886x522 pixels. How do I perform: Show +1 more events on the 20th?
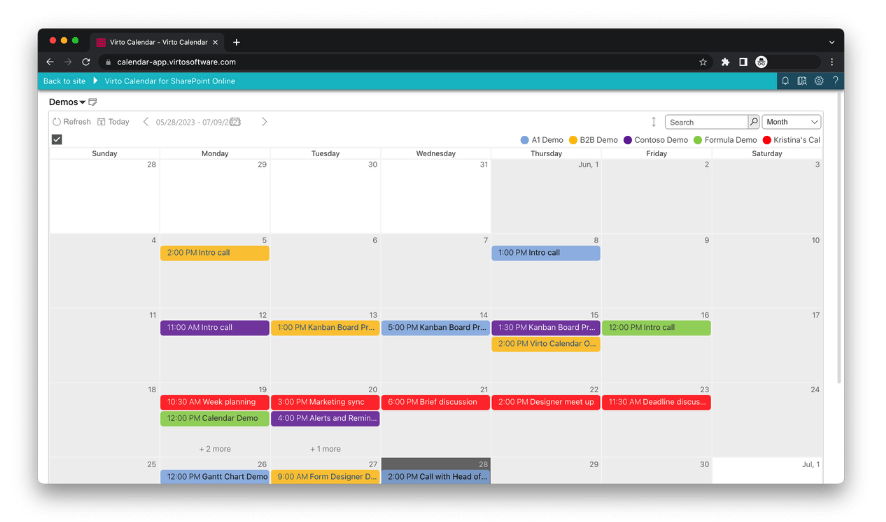point(325,449)
